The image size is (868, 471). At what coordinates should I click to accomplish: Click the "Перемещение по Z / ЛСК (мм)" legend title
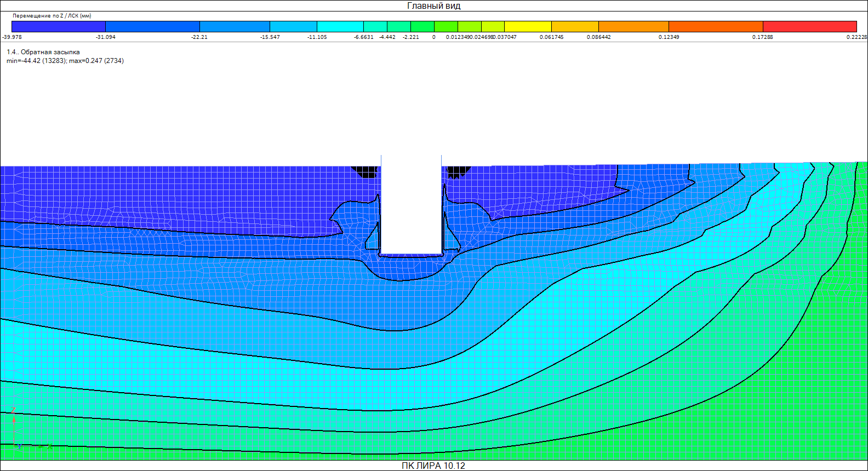point(52,16)
